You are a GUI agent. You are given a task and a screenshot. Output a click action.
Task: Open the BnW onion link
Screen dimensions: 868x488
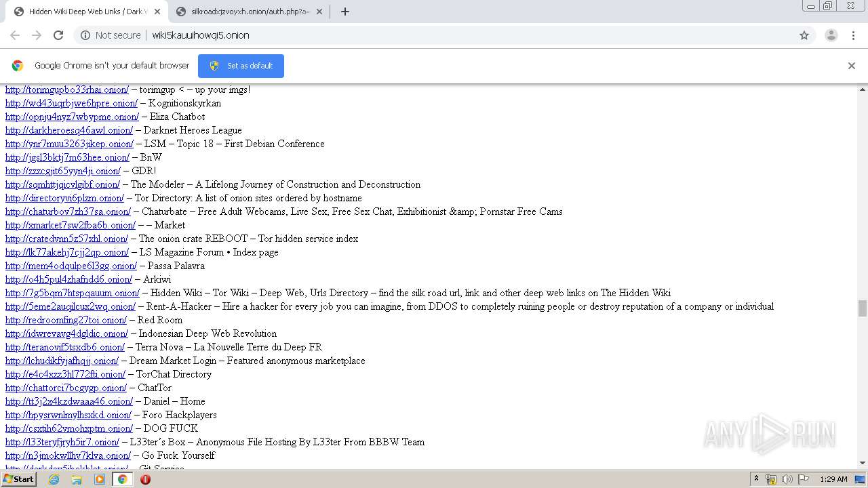point(67,157)
